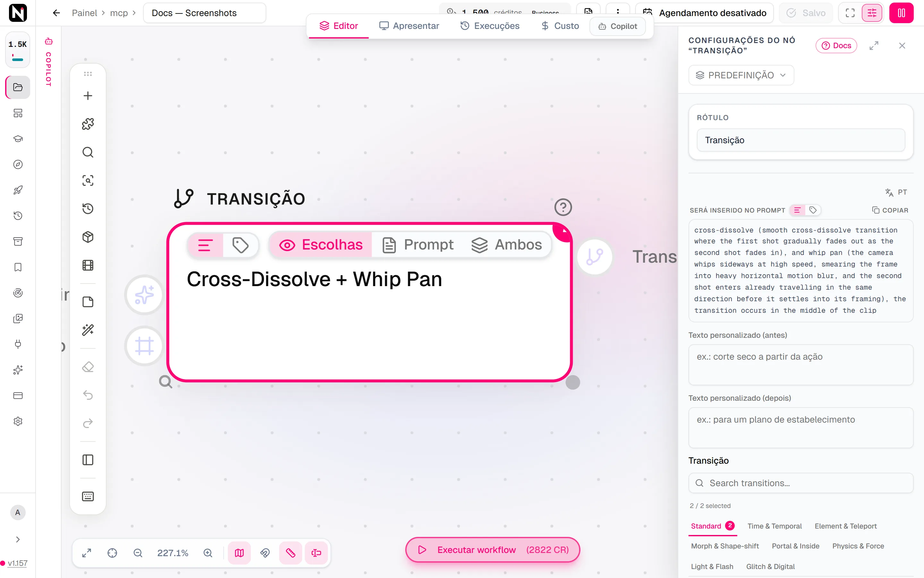Switch to the Editor tab
The image size is (924, 578).
339,26
